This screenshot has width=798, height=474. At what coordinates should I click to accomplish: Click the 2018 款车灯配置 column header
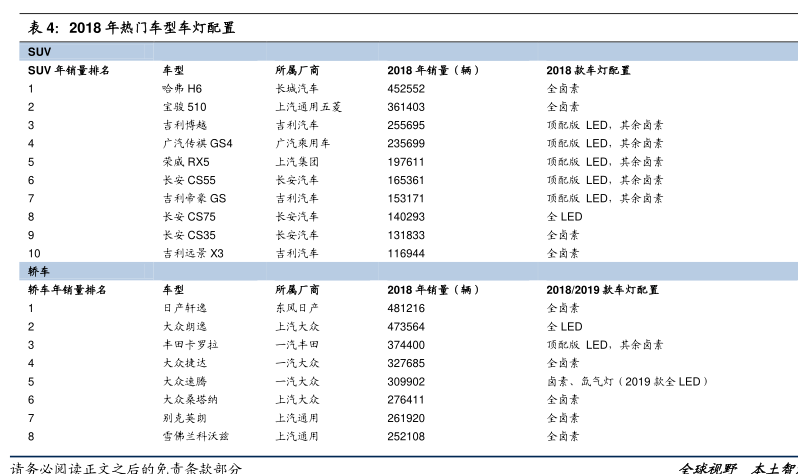tap(588, 70)
